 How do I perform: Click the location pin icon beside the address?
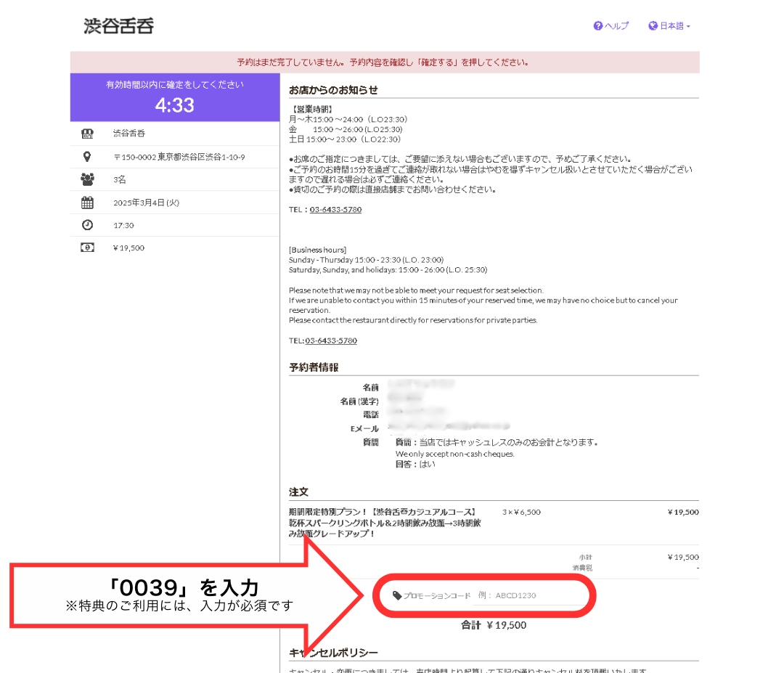point(87,156)
